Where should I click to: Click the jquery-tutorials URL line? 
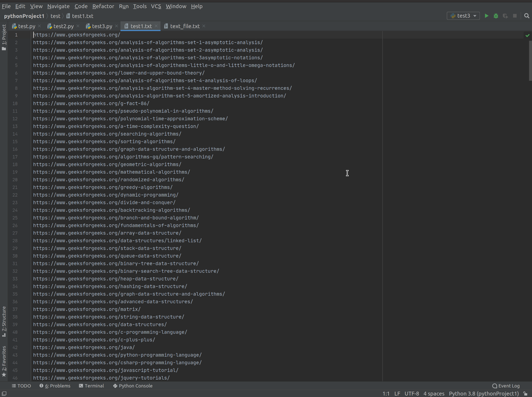[x=101, y=378]
